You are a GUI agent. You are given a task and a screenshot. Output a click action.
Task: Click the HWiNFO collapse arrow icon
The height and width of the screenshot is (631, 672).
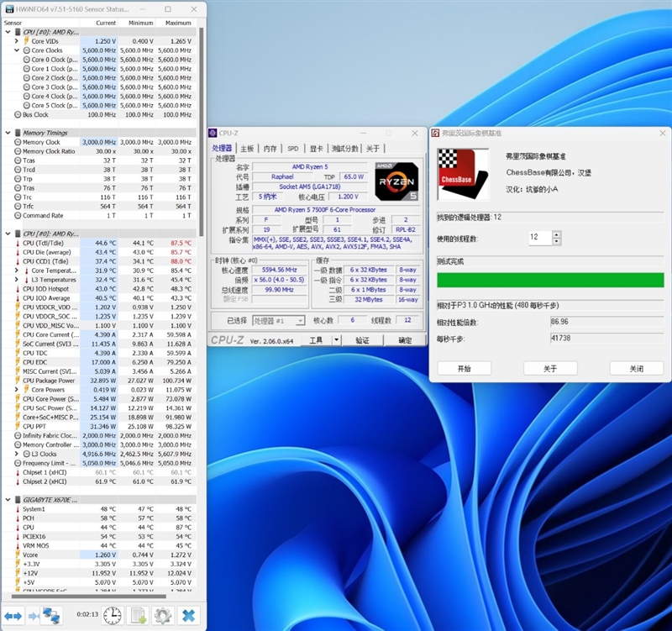[34, 617]
